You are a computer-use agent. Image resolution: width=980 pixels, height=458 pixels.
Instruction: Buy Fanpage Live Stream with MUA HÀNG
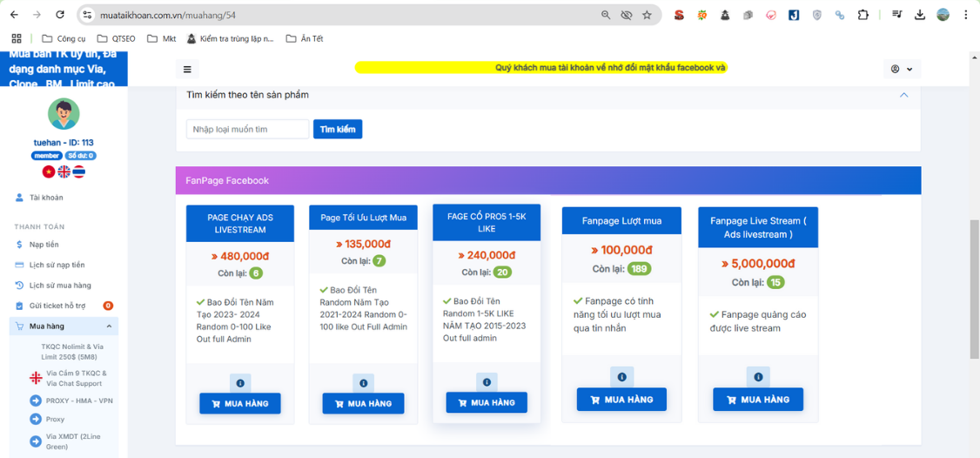[758, 399]
